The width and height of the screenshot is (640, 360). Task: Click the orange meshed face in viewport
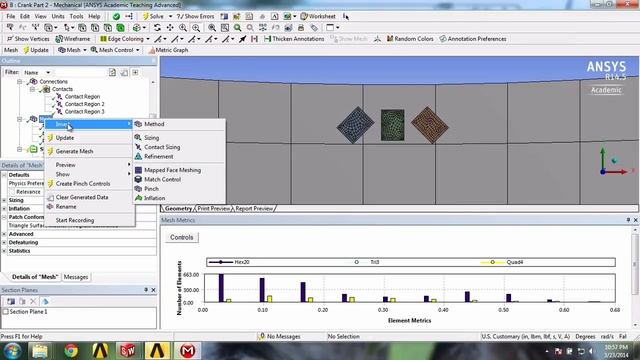430,125
